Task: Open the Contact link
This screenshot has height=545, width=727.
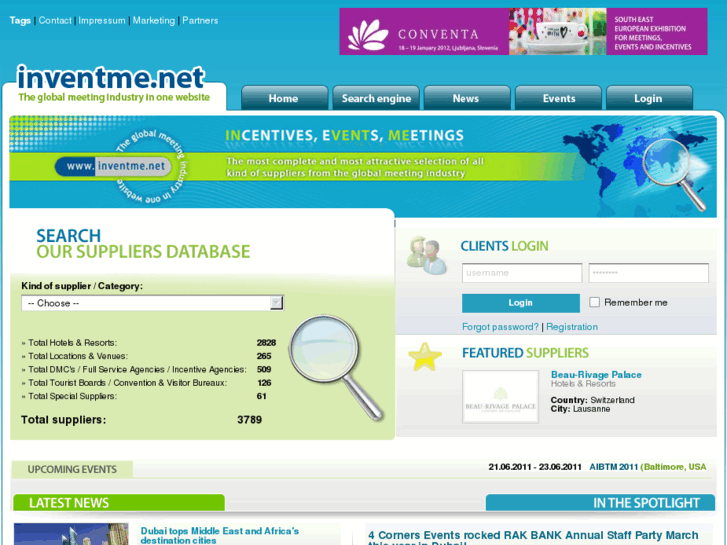Action: point(55,20)
